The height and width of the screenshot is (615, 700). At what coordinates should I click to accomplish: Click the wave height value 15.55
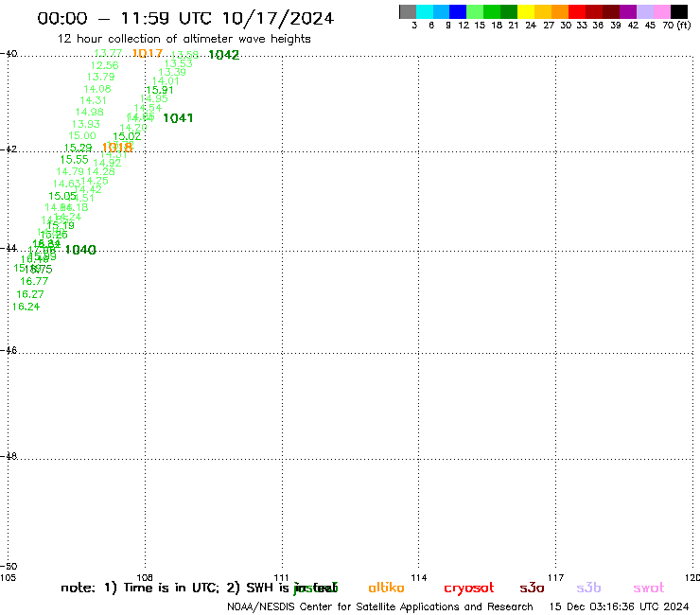75,160
